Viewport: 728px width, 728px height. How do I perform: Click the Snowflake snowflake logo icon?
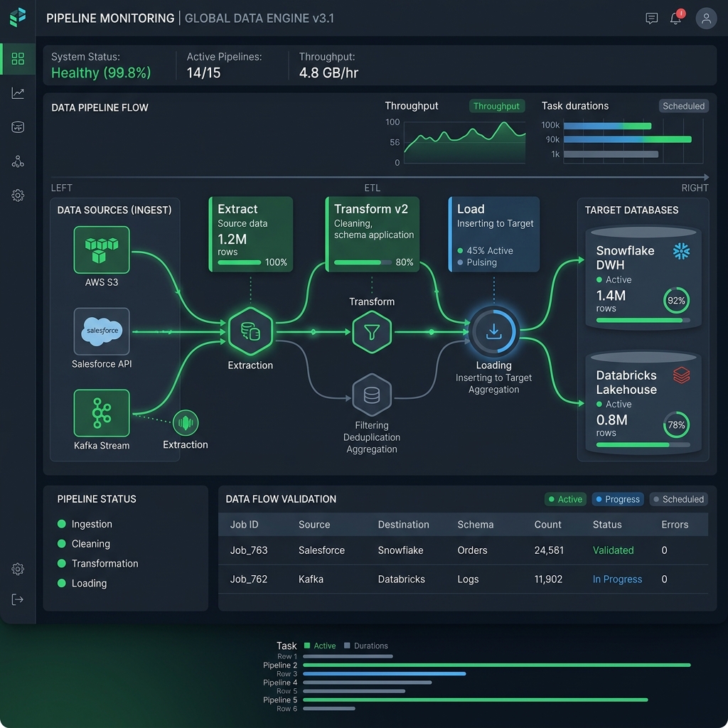pyautogui.click(x=681, y=251)
